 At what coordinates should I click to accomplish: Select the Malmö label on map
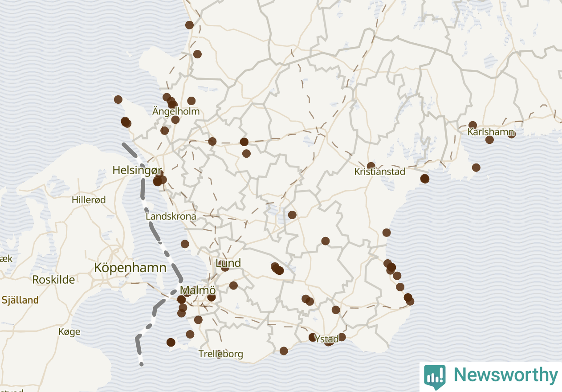(x=198, y=290)
